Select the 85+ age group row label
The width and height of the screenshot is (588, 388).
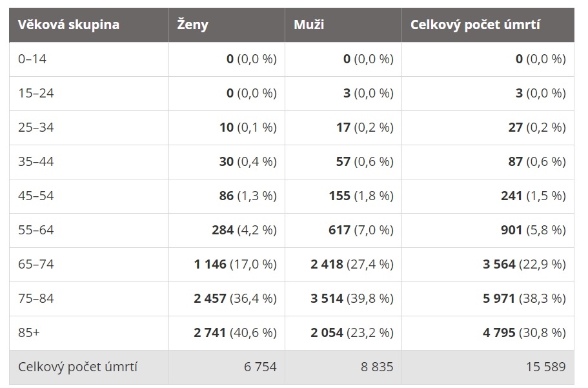click(29, 332)
